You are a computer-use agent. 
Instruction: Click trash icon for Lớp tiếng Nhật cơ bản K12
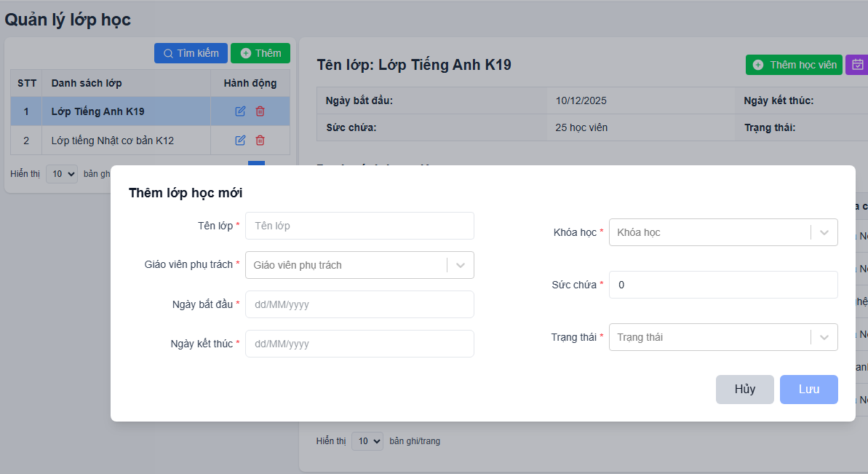click(x=260, y=141)
